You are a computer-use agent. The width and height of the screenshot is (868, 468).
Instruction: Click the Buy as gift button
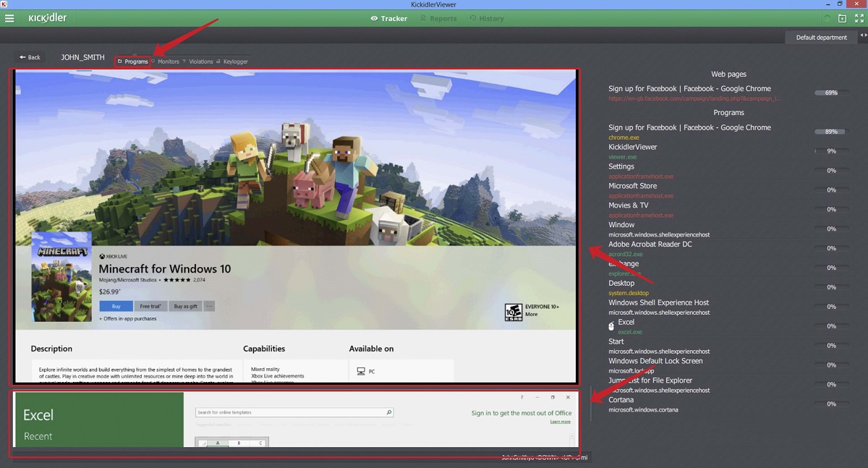coord(185,306)
